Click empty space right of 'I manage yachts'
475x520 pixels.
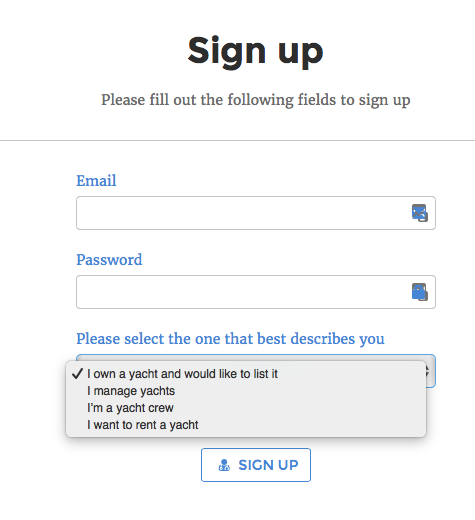[x=300, y=391]
